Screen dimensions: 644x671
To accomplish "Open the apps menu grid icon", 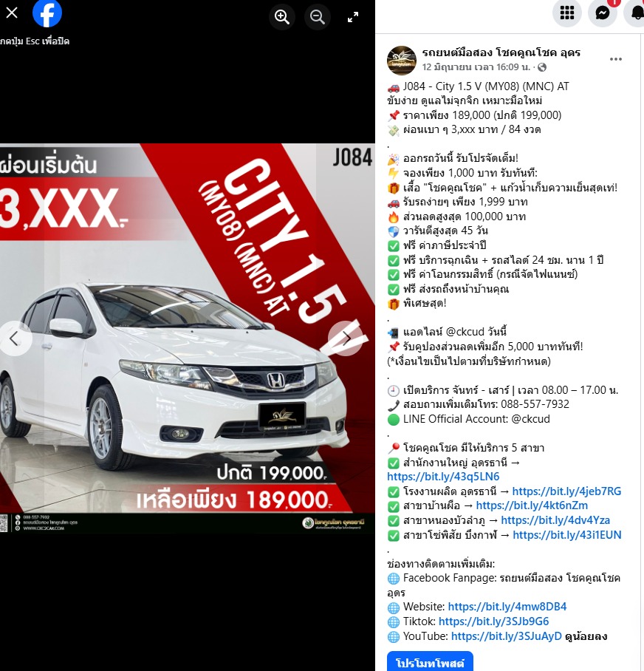I will (x=567, y=13).
